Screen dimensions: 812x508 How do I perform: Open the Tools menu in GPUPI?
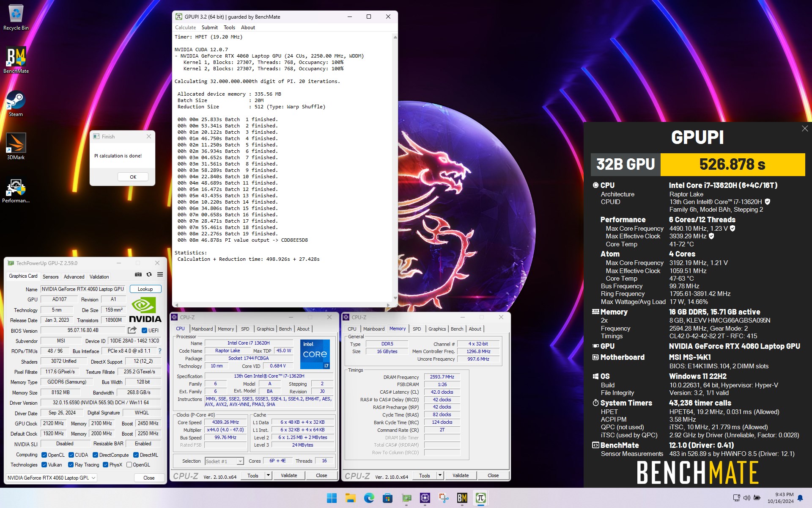[230, 28]
